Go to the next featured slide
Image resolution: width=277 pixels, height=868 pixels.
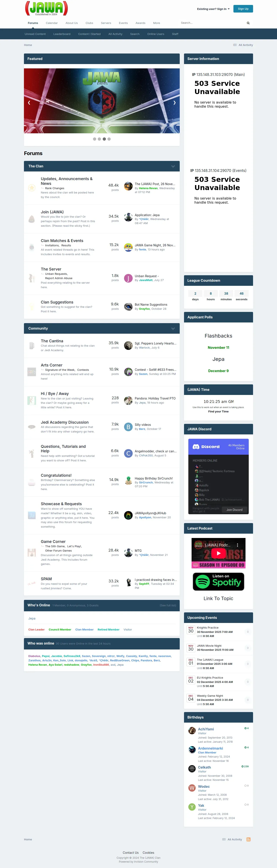tap(174, 102)
